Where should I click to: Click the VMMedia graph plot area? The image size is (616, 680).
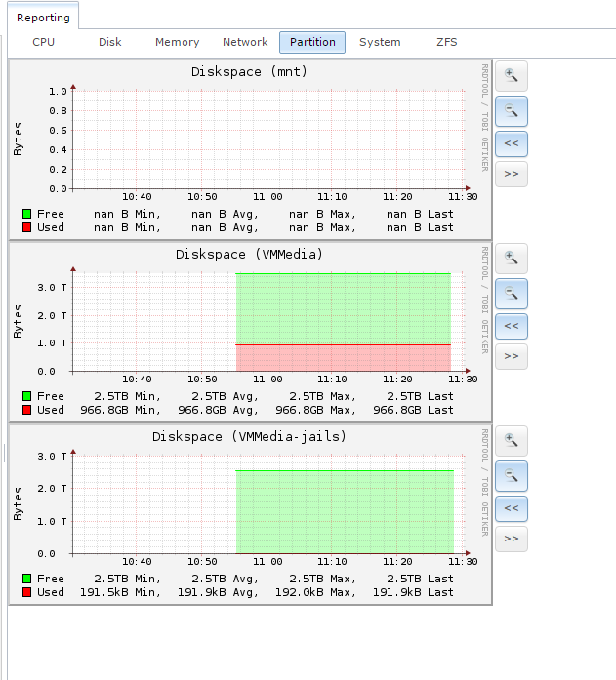[x=268, y=322]
